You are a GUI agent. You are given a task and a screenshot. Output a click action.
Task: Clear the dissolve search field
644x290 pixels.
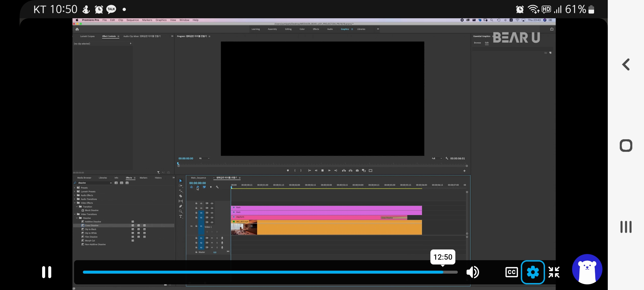111,183
